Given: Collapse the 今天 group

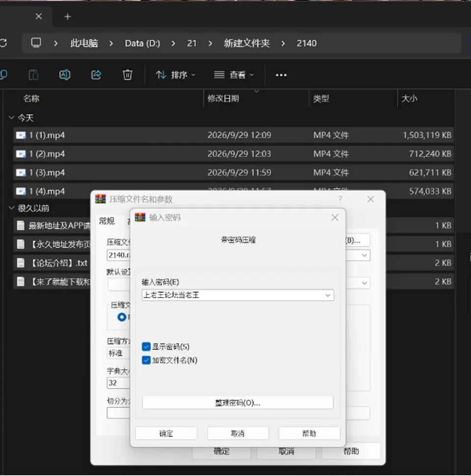Looking at the screenshot, I should coord(12,118).
